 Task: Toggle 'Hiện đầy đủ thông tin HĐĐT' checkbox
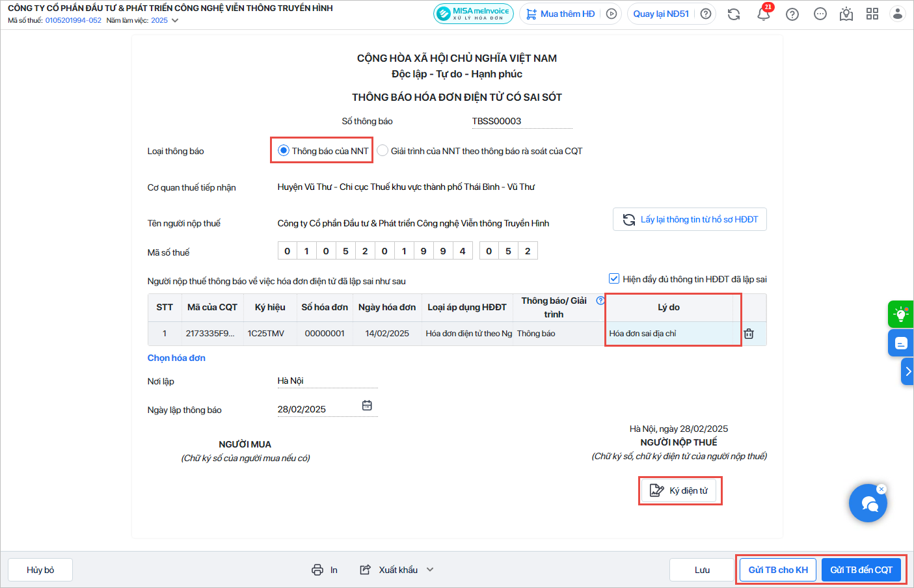coord(614,279)
